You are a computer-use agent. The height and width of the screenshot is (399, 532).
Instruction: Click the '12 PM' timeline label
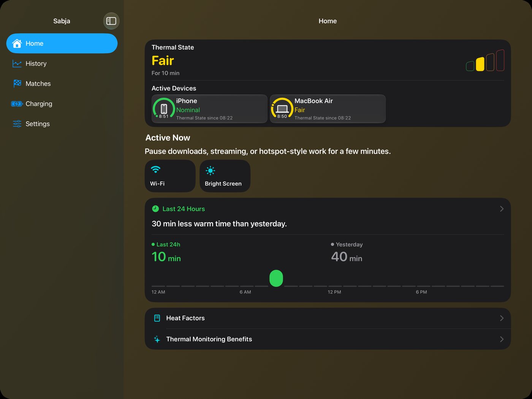pyautogui.click(x=334, y=292)
